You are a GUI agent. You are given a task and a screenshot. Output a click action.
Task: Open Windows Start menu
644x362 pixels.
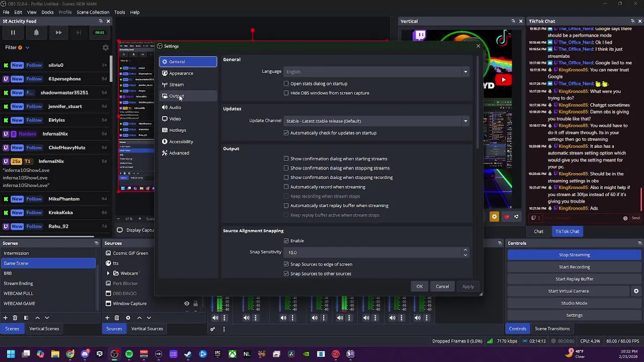point(11,354)
